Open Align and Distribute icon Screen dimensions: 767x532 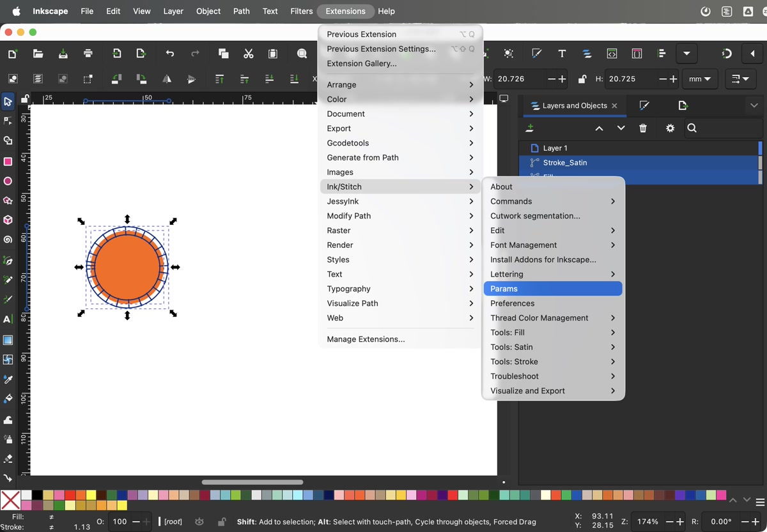click(662, 54)
